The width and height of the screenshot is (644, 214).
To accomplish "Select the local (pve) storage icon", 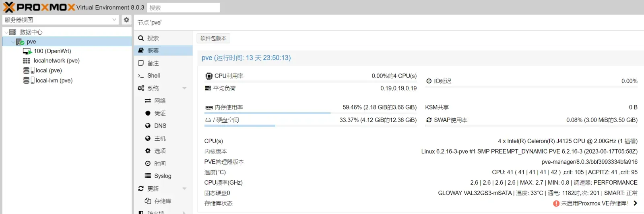I will coord(29,70).
